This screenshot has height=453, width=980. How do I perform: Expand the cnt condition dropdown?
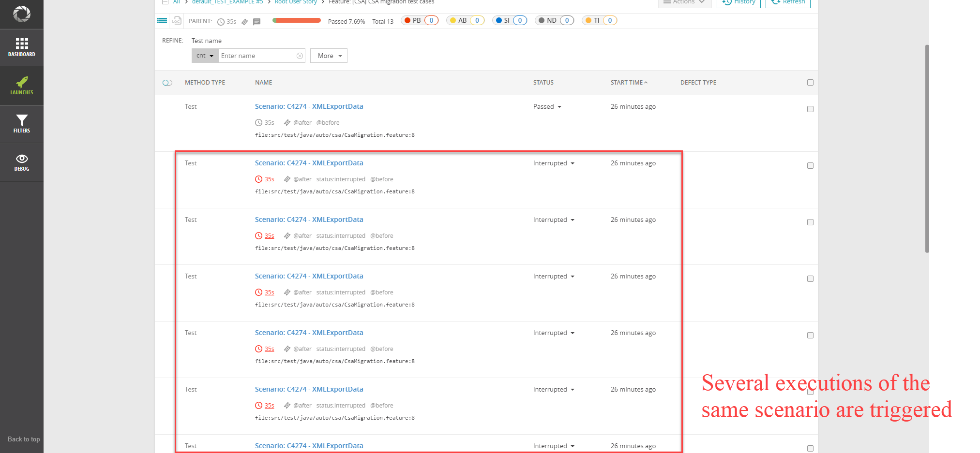coord(205,56)
